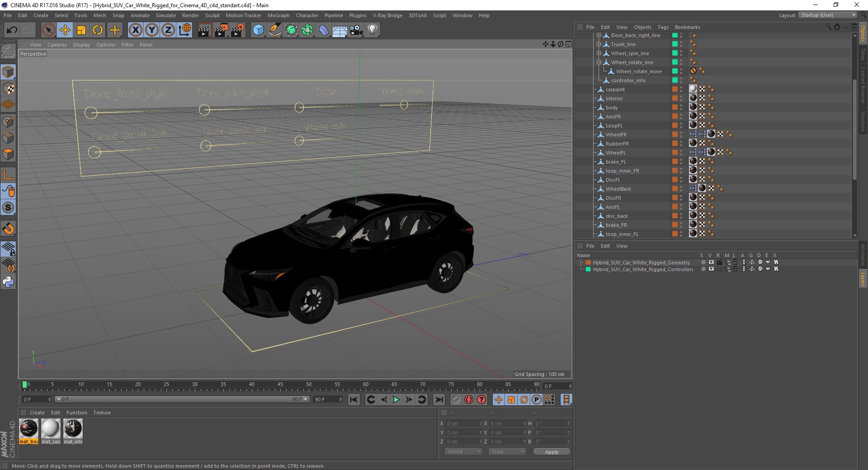868x470 pixels.
Task: Render the active view clapperboard icon
Action: click(204, 30)
